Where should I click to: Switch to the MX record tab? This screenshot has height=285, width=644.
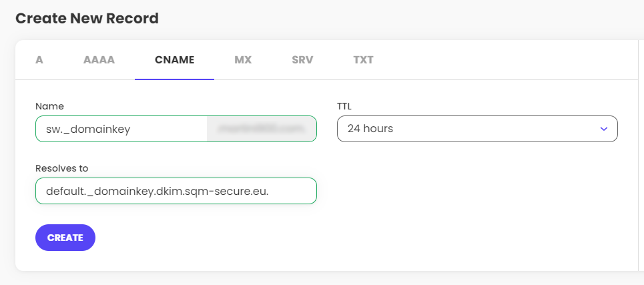click(x=243, y=59)
